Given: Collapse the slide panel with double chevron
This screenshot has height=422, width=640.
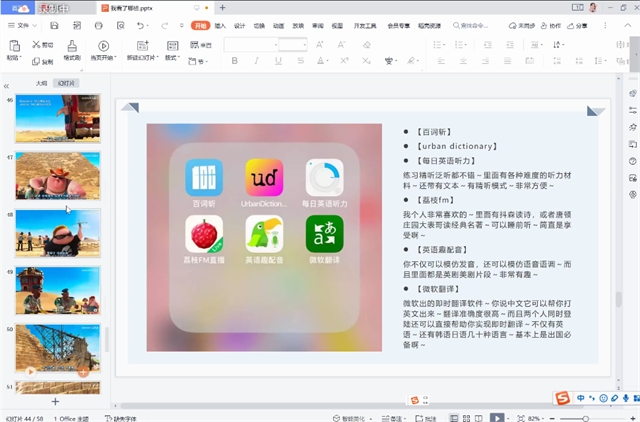Looking at the screenshot, I should click(x=6, y=86).
